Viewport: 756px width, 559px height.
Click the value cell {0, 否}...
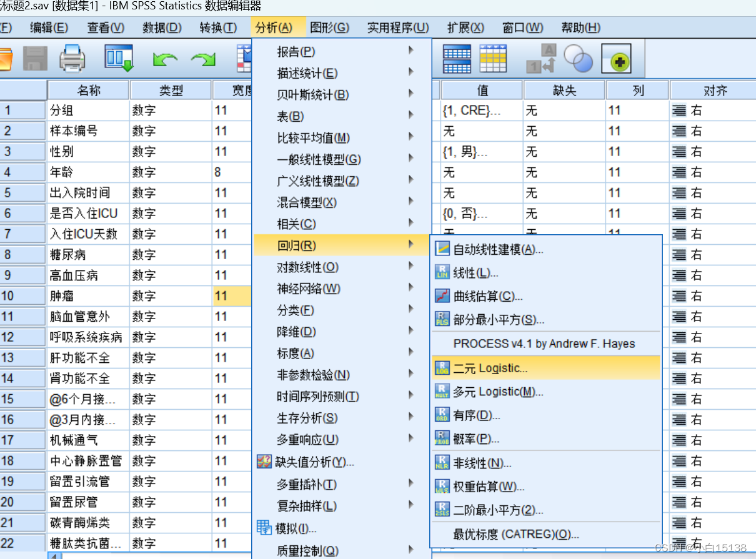pos(482,214)
